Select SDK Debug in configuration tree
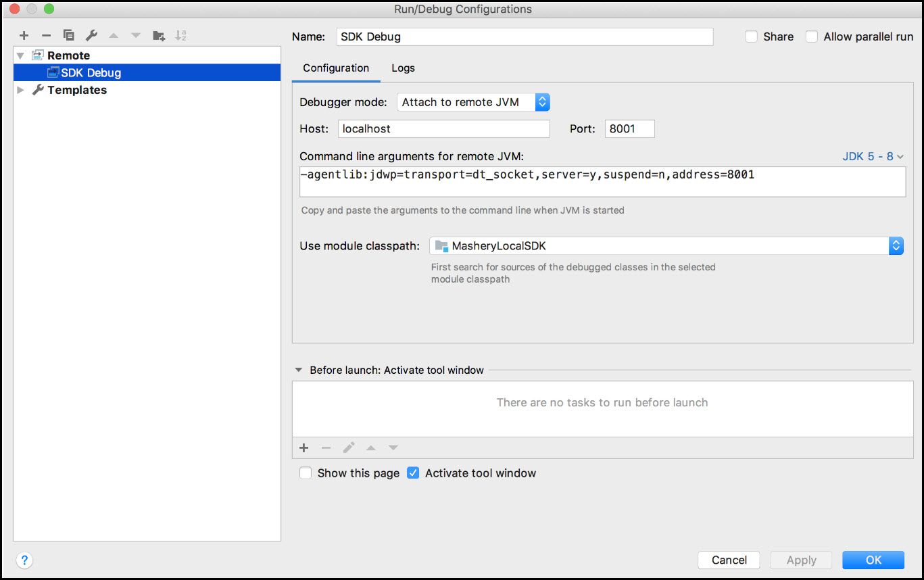This screenshot has height=580, width=924. point(91,72)
